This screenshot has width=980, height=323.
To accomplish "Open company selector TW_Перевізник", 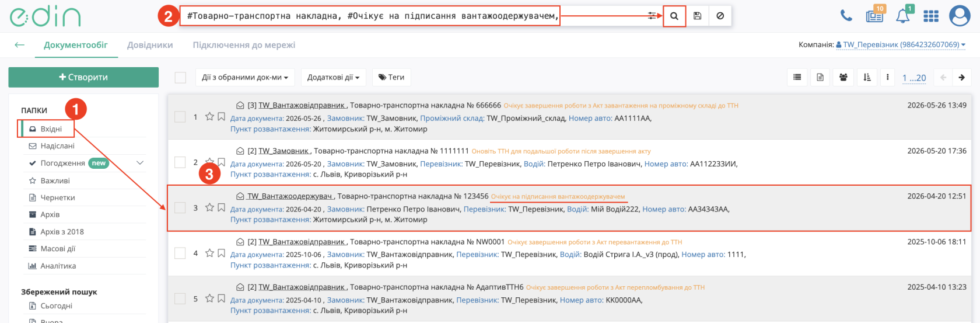I will tap(900, 44).
